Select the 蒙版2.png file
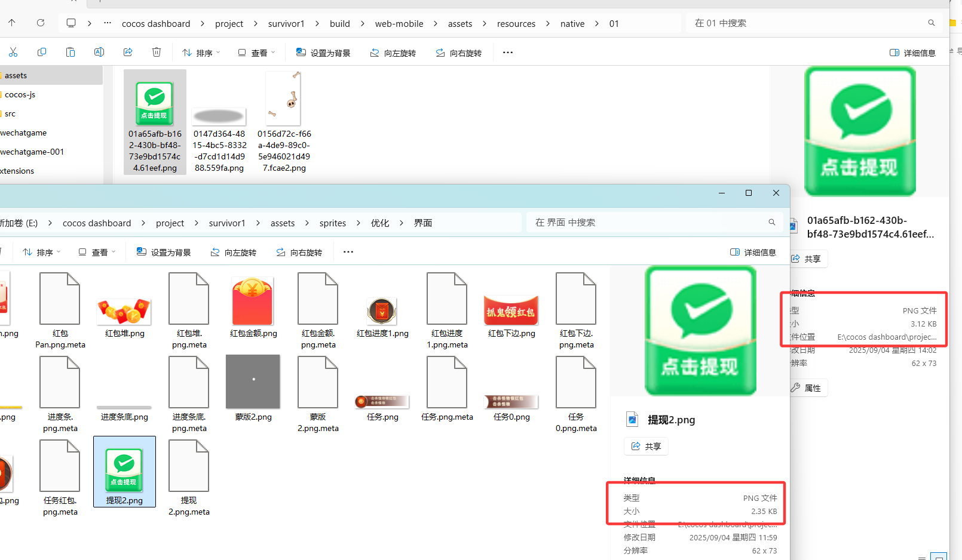962x560 pixels. pyautogui.click(x=253, y=388)
